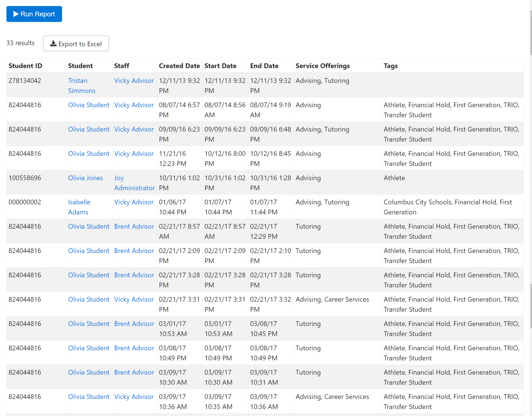The width and height of the screenshot is (532, 416).
Task: Open Tristan Simmons student link
Action: 82,86
